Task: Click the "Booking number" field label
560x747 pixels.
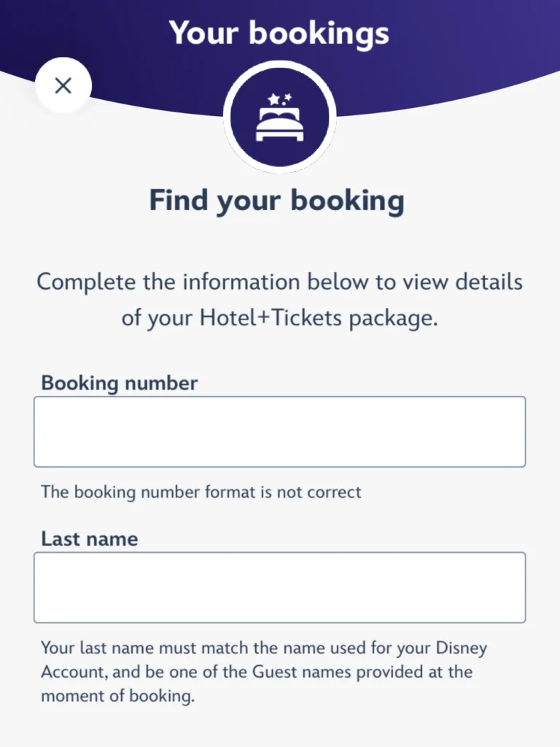Action: tap(119, 383)
